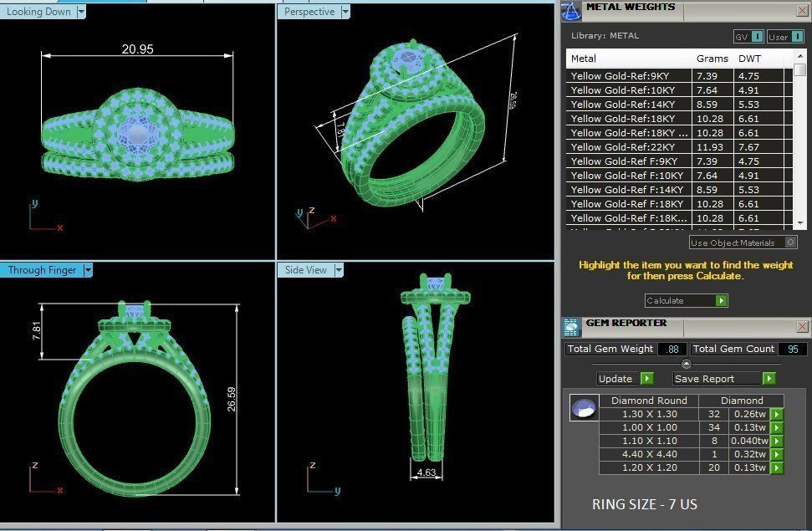Image resolution: width=812 pixels, height=531 pixels.
Task: Click the Metal Weights panel scale icon
Action: [x=570, y=11]
